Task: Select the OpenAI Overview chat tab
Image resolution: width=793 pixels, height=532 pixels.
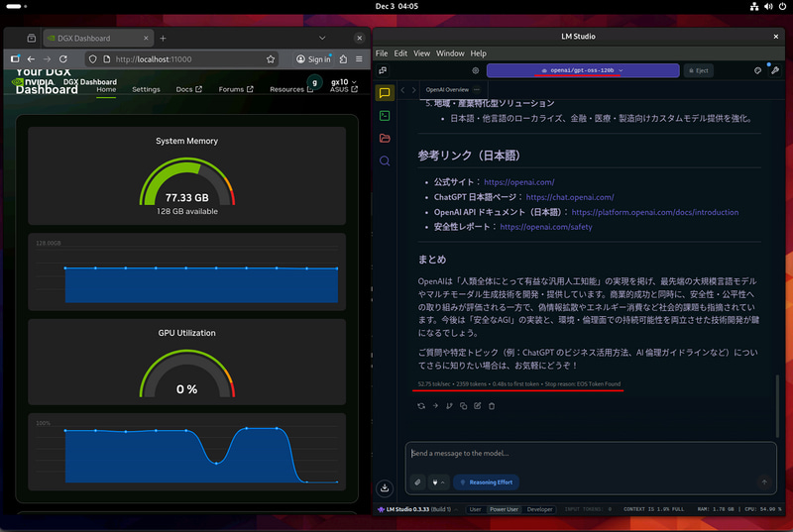Action: coord(447,90)
